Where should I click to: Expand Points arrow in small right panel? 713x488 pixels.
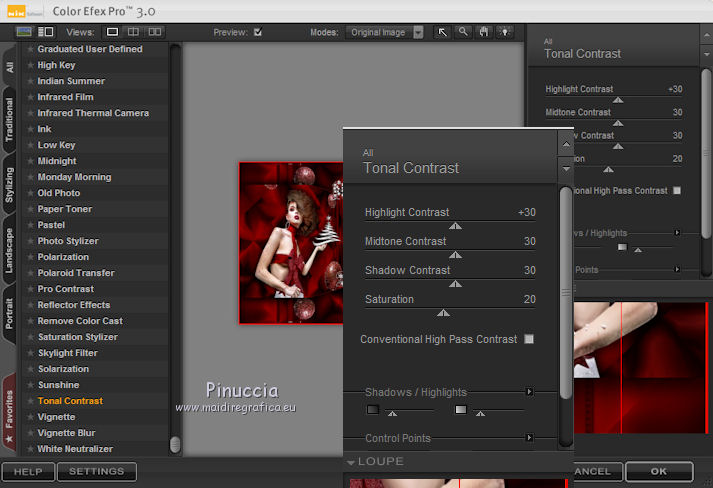677,269
